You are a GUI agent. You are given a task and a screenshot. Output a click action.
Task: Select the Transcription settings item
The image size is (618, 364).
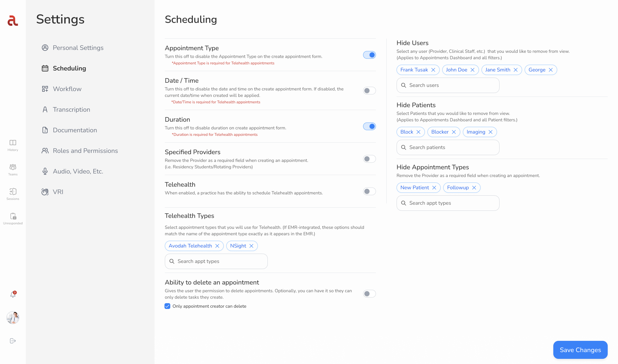(66, 109)
